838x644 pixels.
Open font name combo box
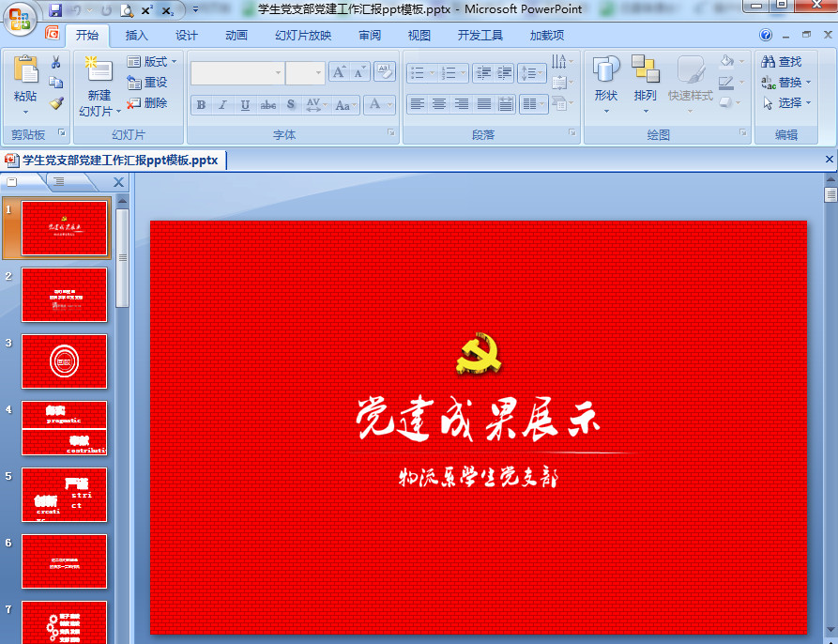click(x=237, y=72)
